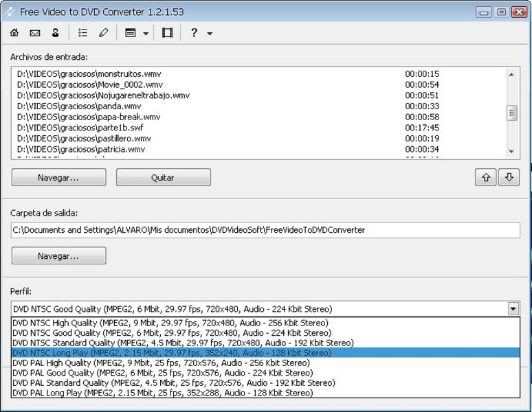Collapse the Perfil combo box arrow

[513, 309]
